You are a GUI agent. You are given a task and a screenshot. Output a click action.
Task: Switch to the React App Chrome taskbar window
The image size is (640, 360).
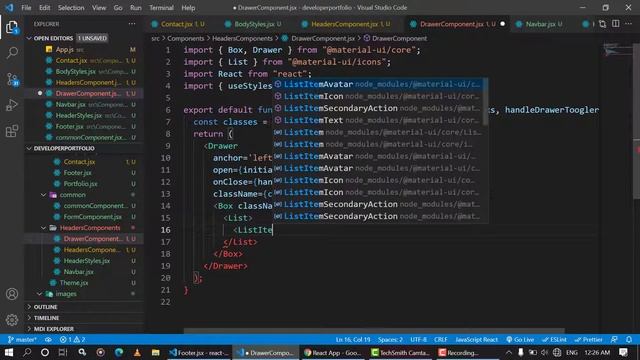(x=333, y=352)
